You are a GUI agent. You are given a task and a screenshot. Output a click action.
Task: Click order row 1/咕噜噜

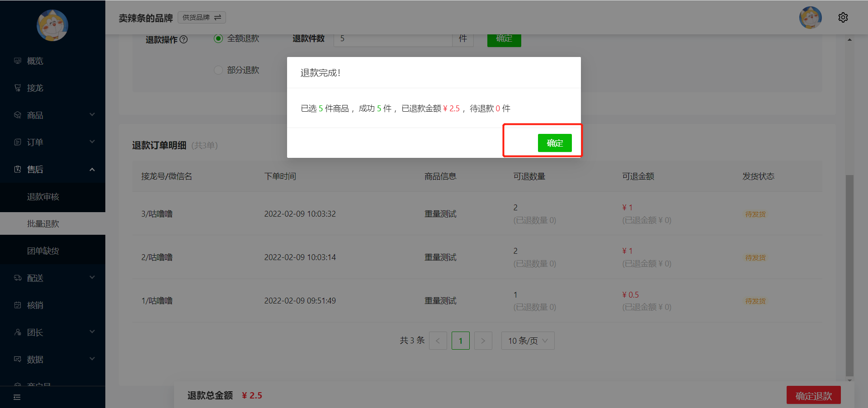pos(477,300)
